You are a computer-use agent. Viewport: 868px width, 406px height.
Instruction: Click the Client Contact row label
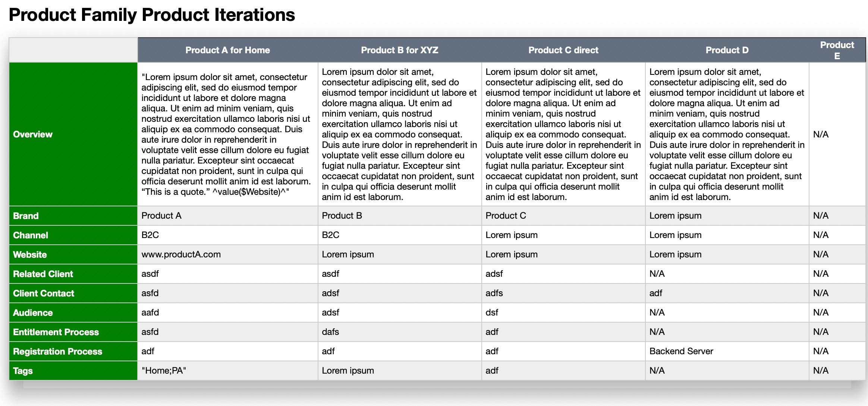pos(44,294)
